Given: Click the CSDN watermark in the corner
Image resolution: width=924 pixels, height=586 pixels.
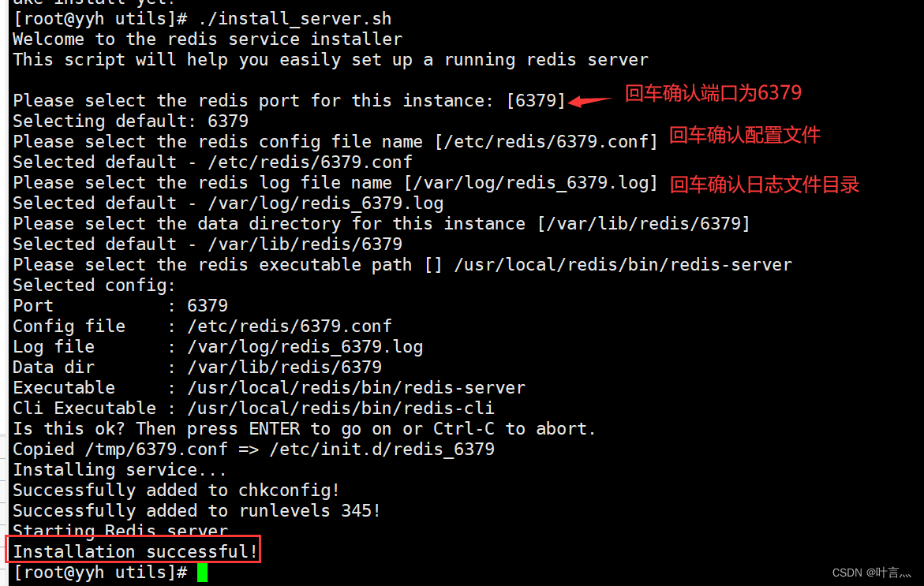Looking at the screenshot, I should click(872, 573).
